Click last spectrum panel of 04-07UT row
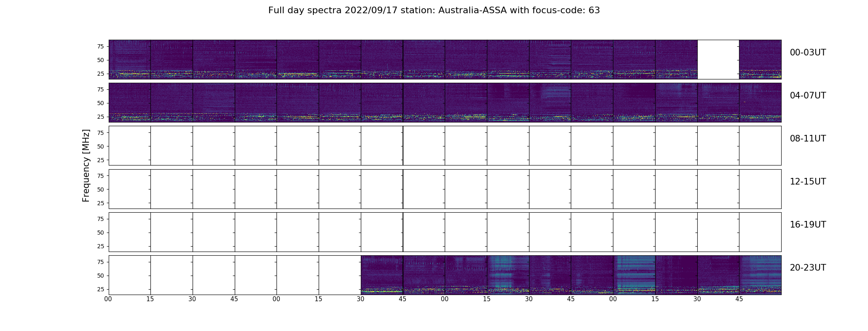Image resolution: width=868 pixels, height=331 pixels. [760, 103]
